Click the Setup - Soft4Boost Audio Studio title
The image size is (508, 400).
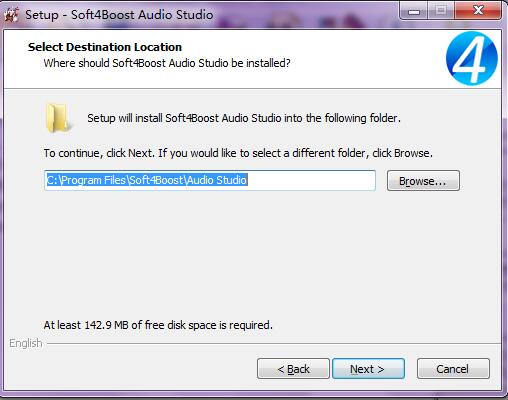click(119, 15)
